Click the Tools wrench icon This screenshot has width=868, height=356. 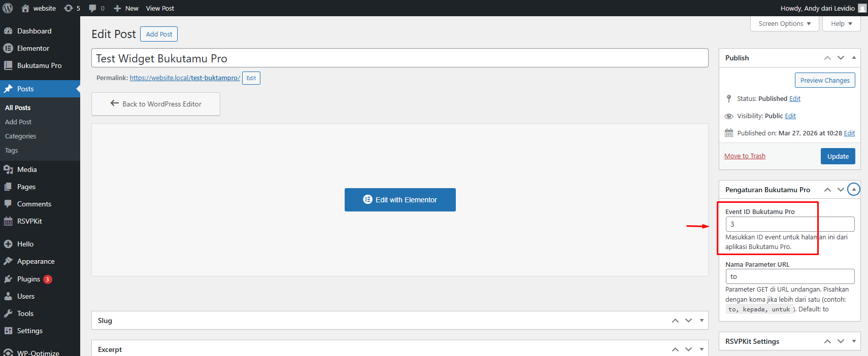pos(8,313)
